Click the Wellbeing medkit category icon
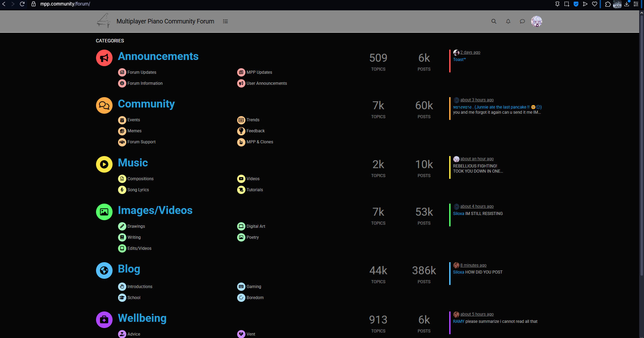This screenshot has height=338, width=644. pyautogui.click(x=104, y=320)
